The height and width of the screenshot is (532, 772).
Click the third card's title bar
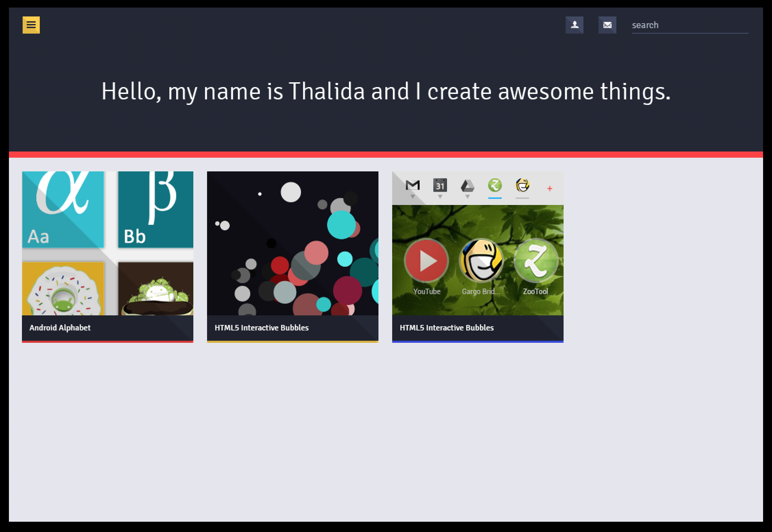[478, 328]
